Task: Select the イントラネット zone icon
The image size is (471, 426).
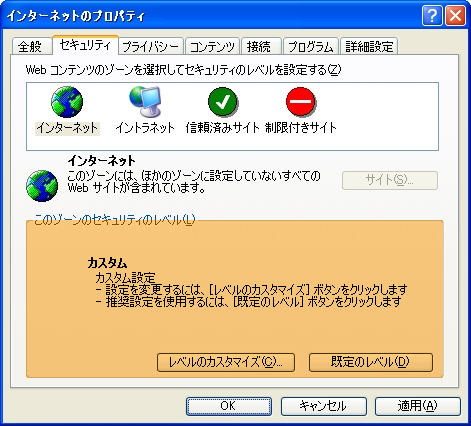Action: [x=145, y=102]
